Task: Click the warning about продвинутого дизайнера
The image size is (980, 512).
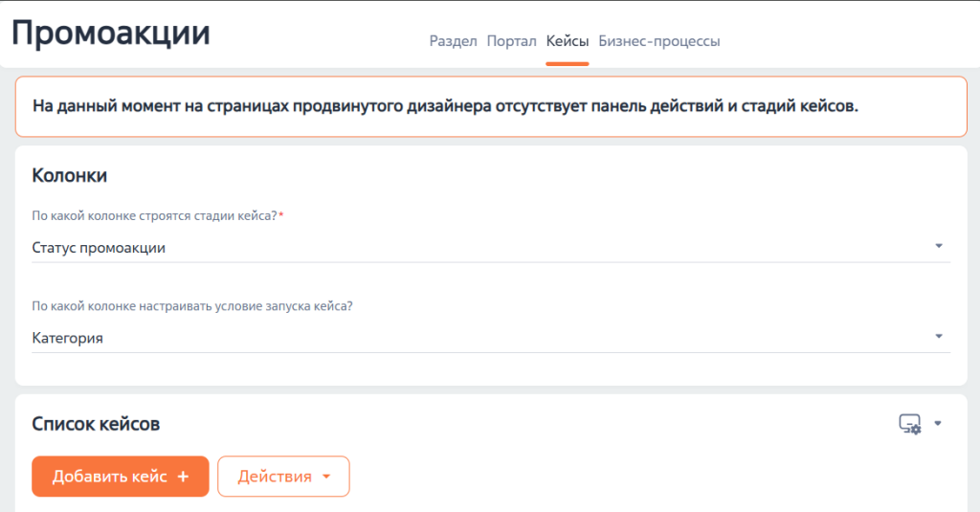Action: (x=491, y=106)
